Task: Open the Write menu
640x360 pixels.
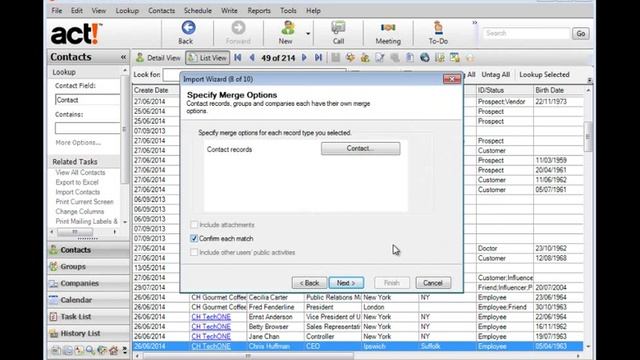Action: point(229,11)
